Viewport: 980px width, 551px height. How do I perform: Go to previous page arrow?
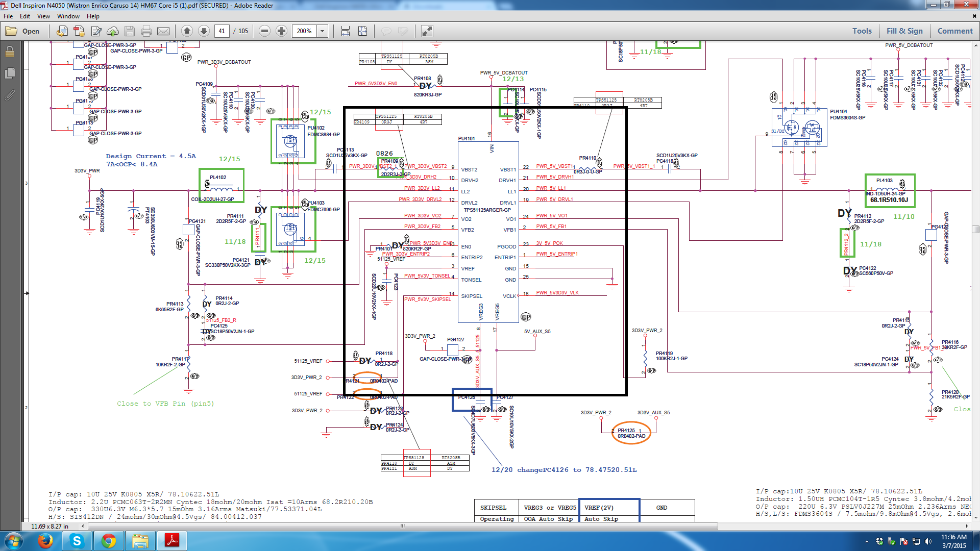tap(187, 31)
